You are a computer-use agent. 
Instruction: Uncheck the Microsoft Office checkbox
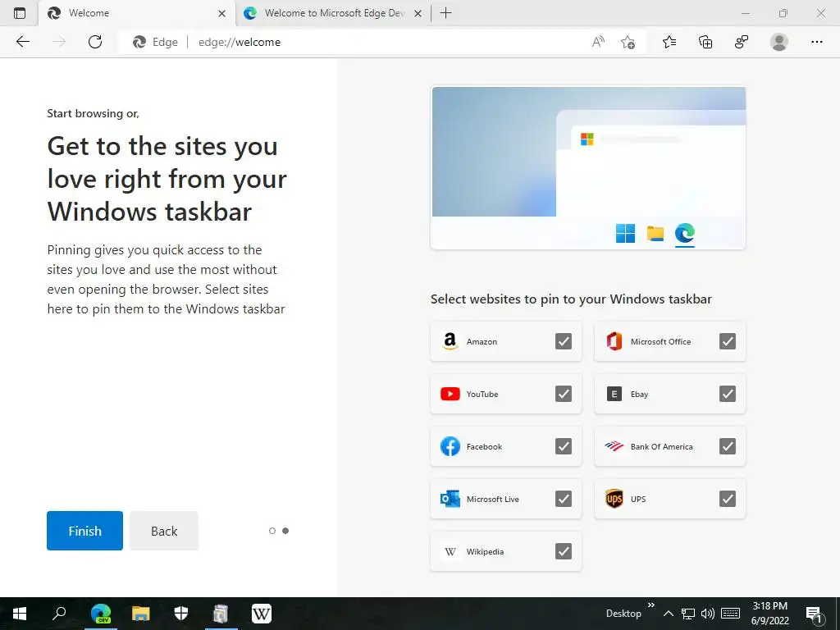pos(727,341)
